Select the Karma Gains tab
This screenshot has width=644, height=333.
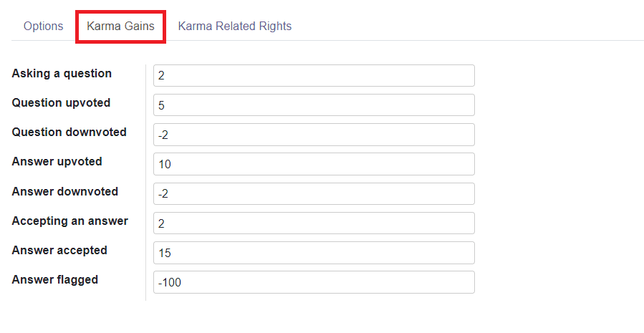pyautogui.click(x=121, y=26)
